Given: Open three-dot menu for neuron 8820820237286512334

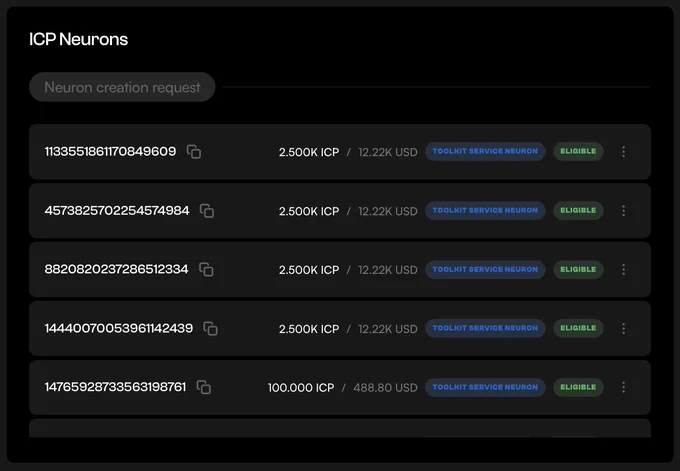Looking at the screenshot, I should [x=623, y=269].
